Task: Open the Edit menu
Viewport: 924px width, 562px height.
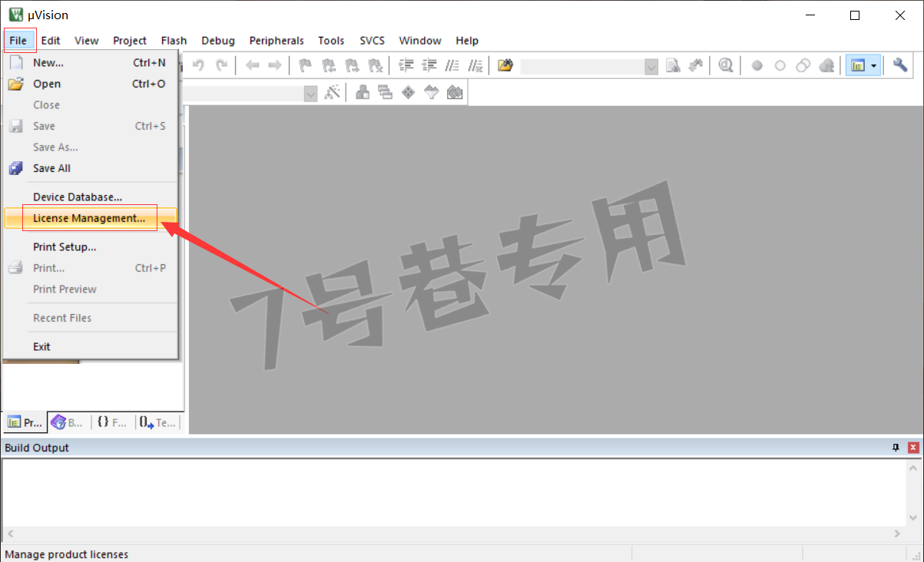Action: 51,41
